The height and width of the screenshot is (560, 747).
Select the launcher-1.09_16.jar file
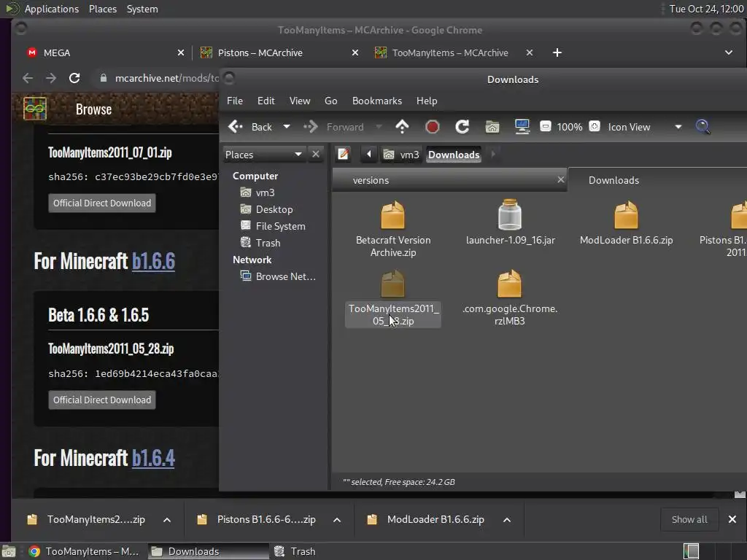[510, 223]
